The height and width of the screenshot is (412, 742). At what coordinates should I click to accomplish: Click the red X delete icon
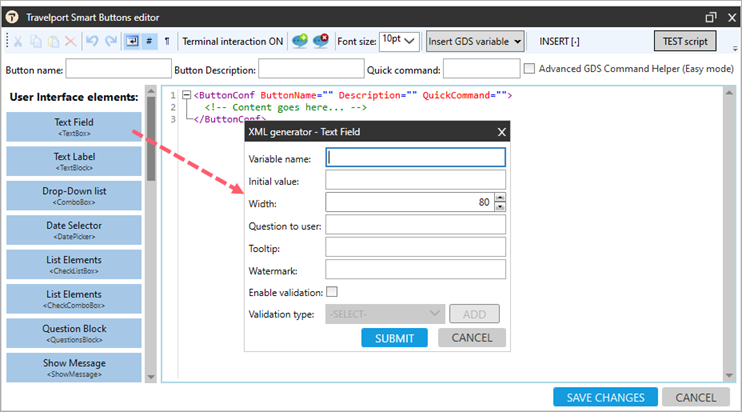[69, 41]
